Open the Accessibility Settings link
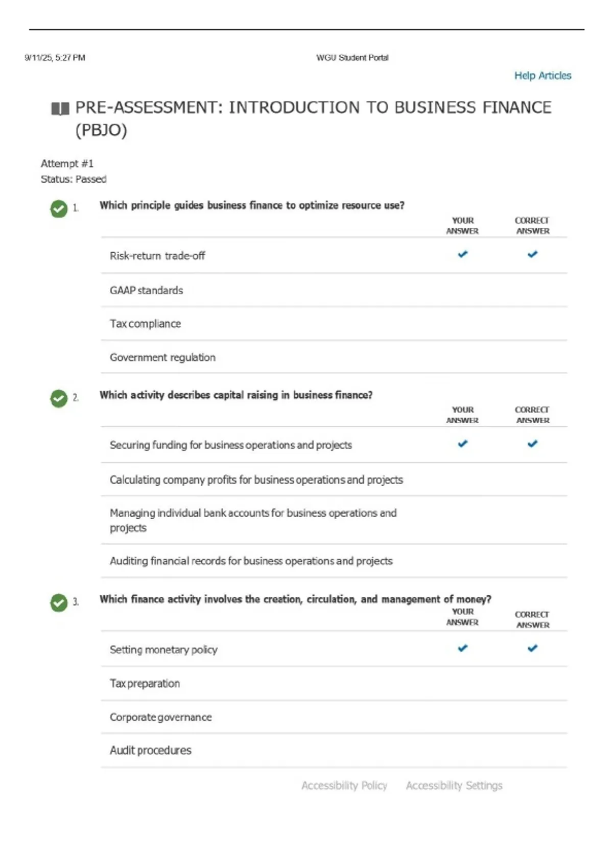Image resolution: width=613 pixels, height=868 pixels. [454, 785]
